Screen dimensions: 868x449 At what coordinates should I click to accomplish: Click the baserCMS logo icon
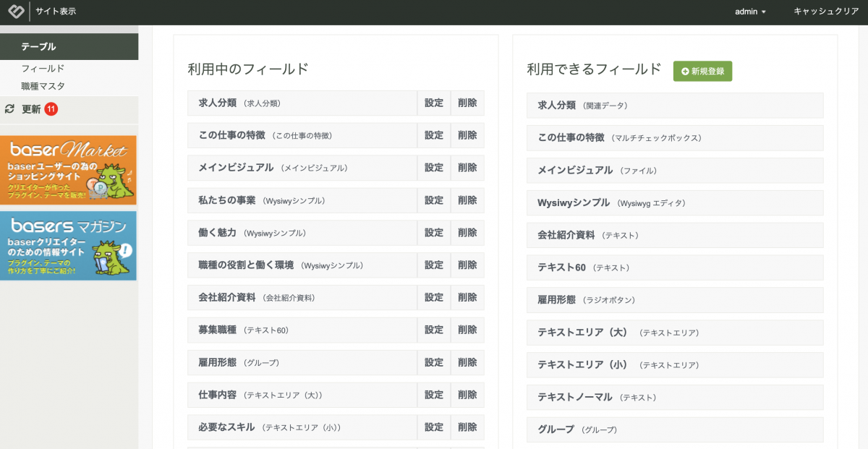[x=14, y=12]
